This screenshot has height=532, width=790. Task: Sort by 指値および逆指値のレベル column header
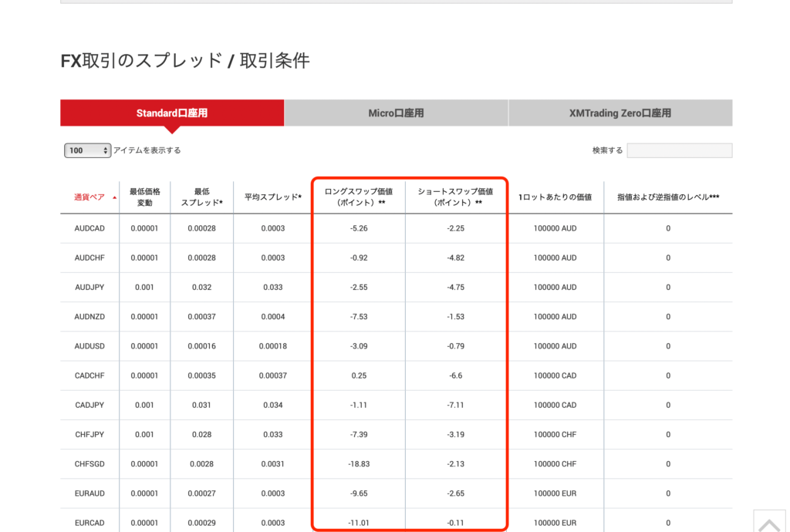click(x=668, y=197)
